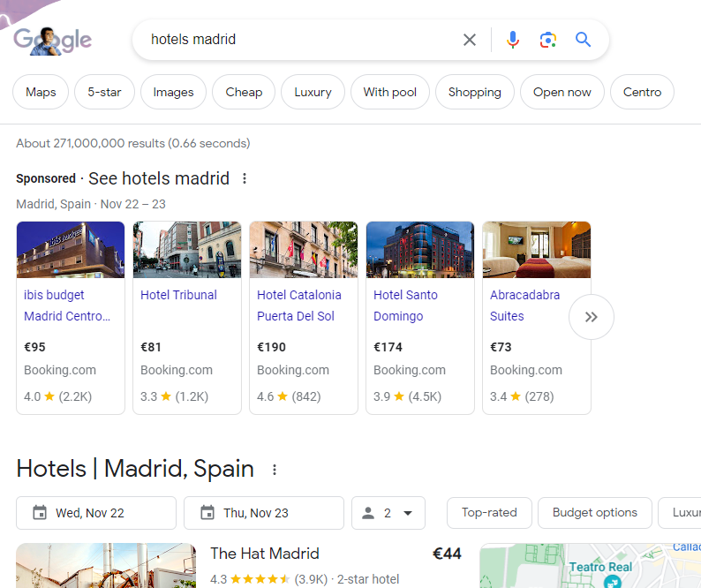Select the Centro filter chip
The height and width of the screenshot is (588, 701).
coord(642,92)
